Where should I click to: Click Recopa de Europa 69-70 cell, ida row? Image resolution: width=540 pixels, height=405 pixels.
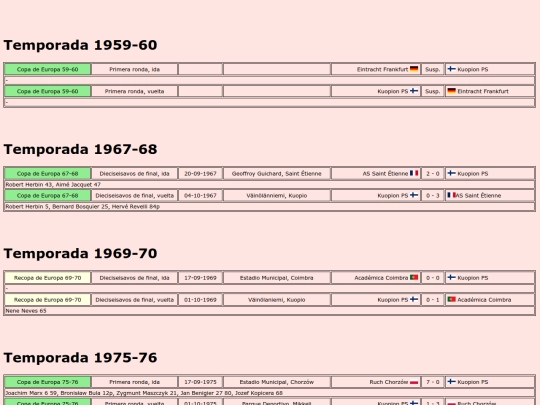[48, 278]
